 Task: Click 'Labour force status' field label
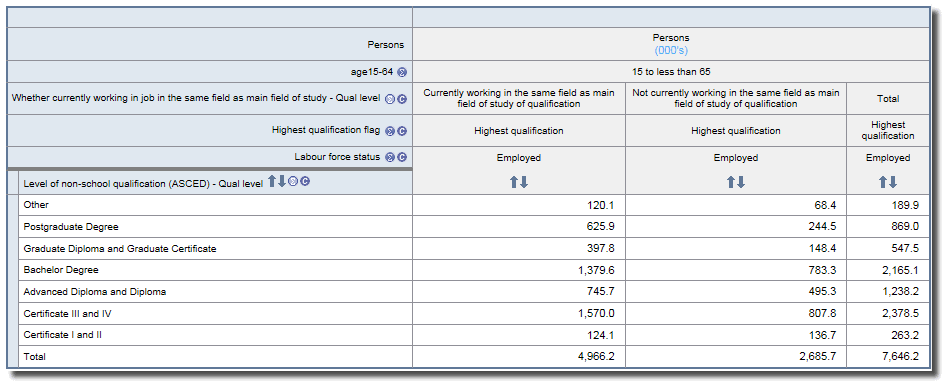tap(337, 157)
